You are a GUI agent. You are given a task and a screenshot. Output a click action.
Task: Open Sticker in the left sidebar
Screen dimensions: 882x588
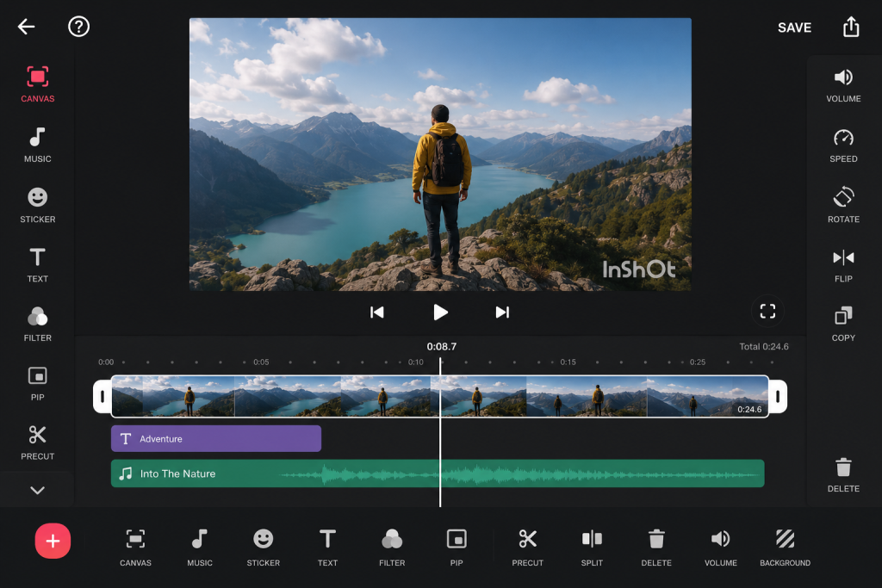[x=38, y=205]
